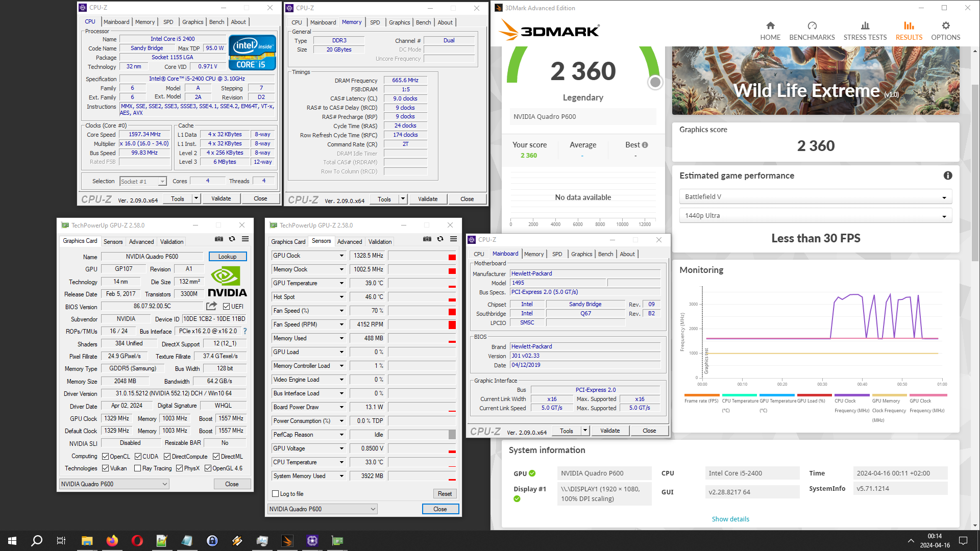This screenshot has width=980, height=551.
Task: Open 3DMark BENCHMARKS gauge icon
Action: pyautogui.click(x=812, y=26)
